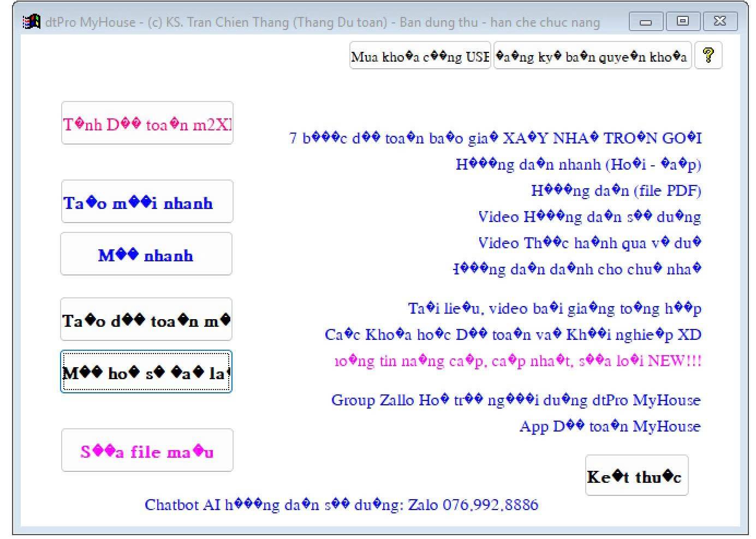756x539 pixels.
Task: Open the 'Dang ky ban quyen khoa' button
Action: 592,56
